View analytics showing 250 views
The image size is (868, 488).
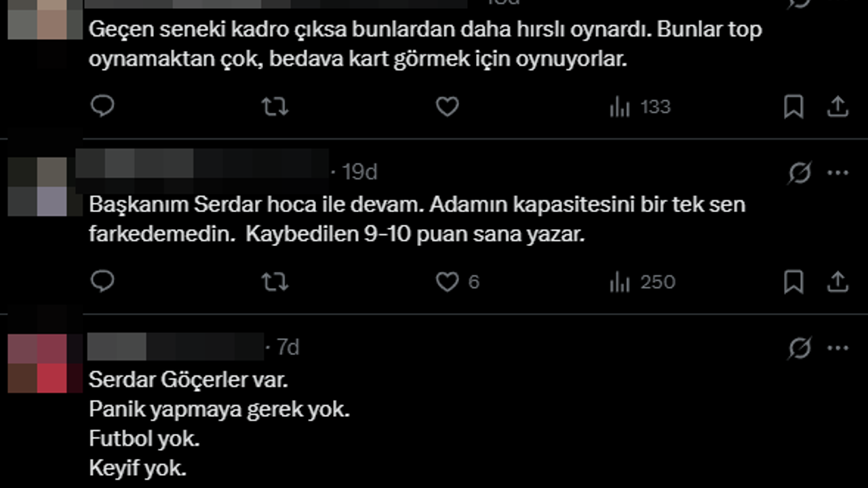point(642,281)
